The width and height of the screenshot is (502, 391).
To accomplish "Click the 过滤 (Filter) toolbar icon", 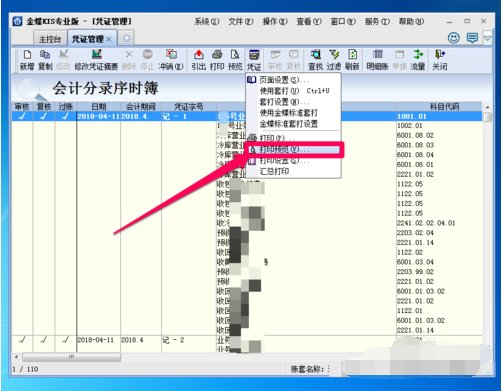I will (334, 60).
